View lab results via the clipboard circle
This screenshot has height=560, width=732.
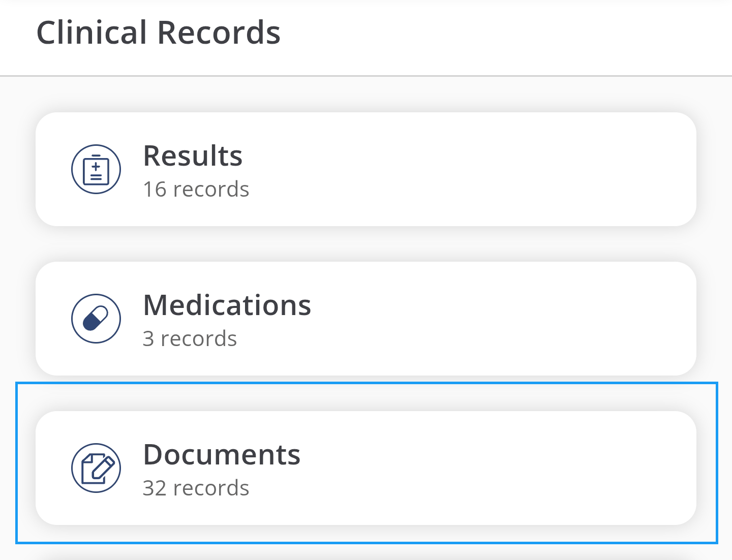tap(96, 169)
